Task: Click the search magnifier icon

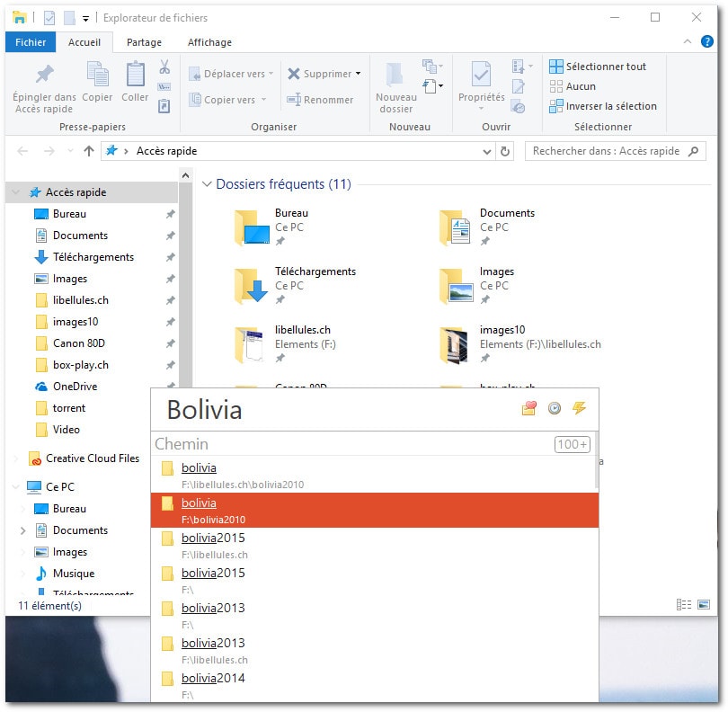Action: pos(693,151)
